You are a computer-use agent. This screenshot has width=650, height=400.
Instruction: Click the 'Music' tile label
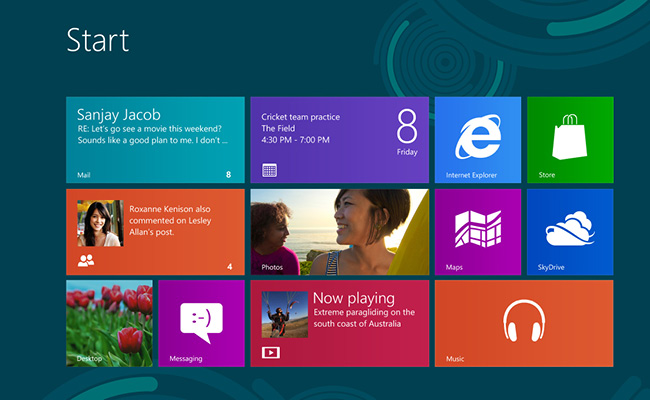455,359
